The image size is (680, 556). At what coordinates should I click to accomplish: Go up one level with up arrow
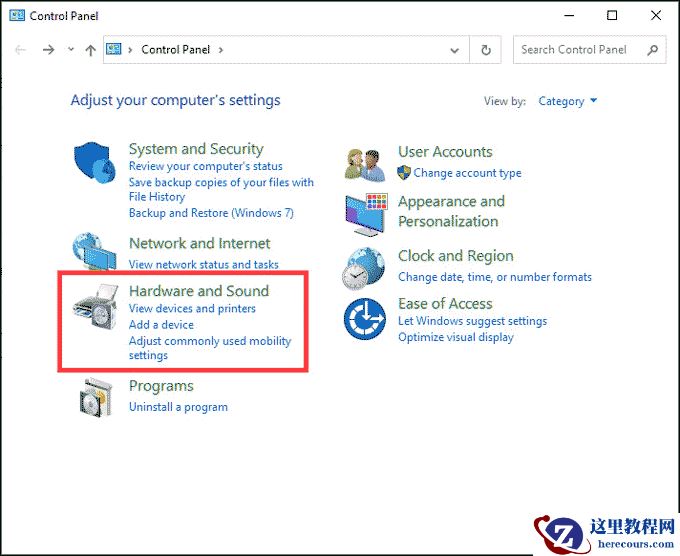(90, 50)
